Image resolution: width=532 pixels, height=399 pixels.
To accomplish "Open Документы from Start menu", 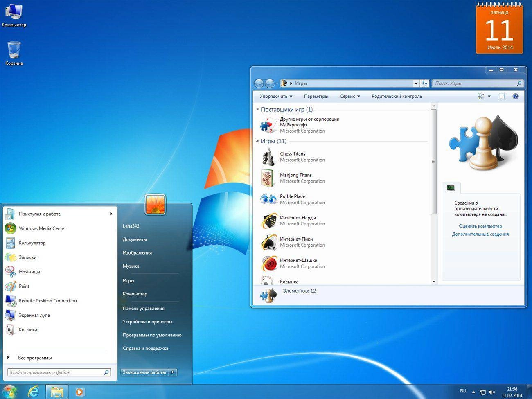I will (x=135, y=239).
